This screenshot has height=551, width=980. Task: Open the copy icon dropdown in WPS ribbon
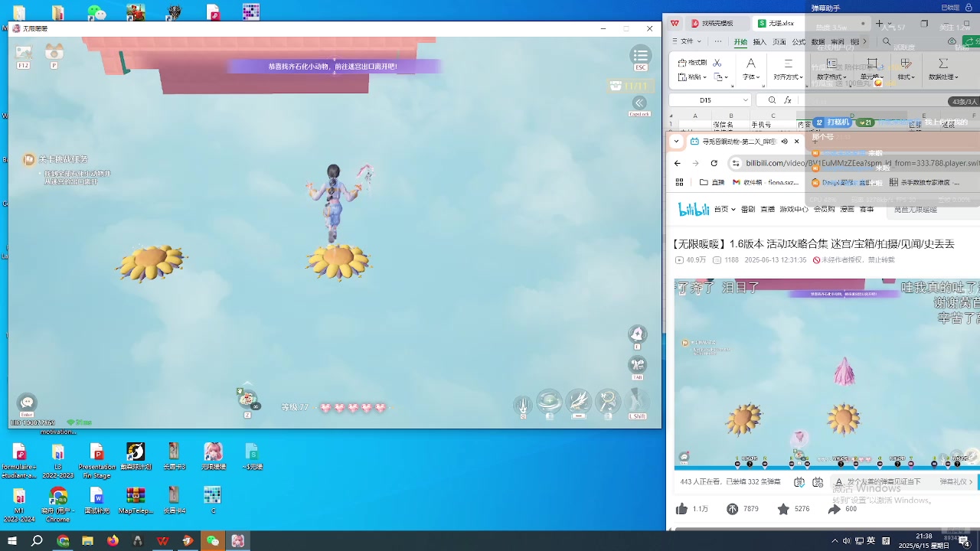click(x=721, y=77)
